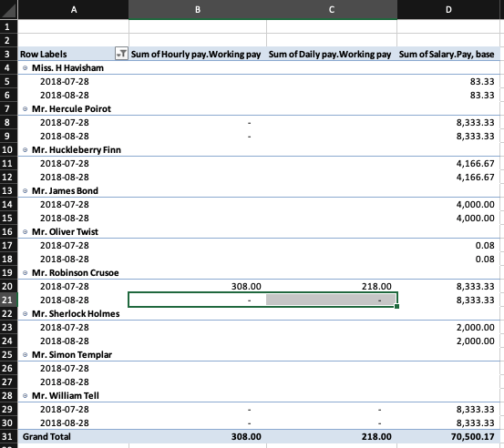Select 0.08 salary in row 17
The height and width of the screenshot is (448, 504).
(485, 245)
